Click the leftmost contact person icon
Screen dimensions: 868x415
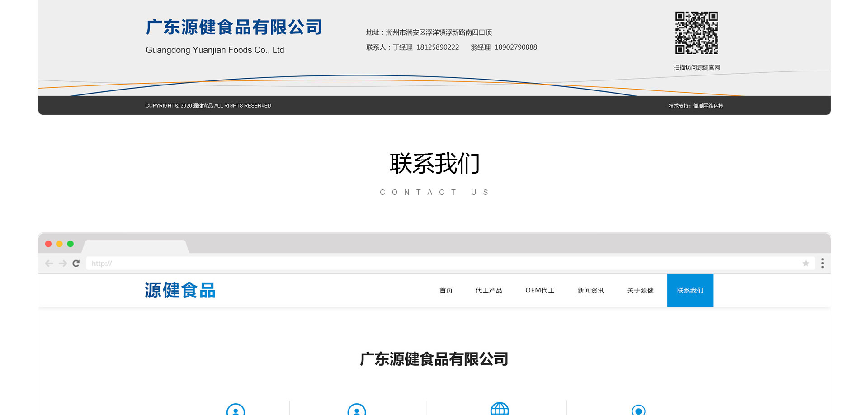click(x=236, y=410)
